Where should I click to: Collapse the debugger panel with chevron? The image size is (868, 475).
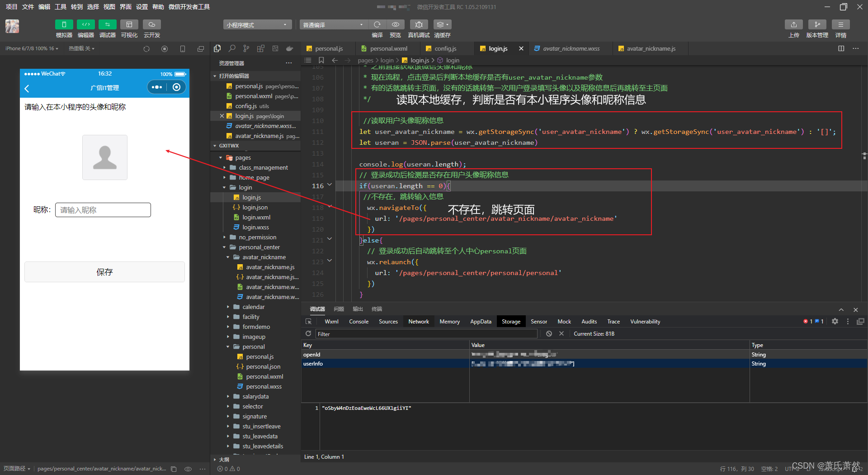(841, 310)
